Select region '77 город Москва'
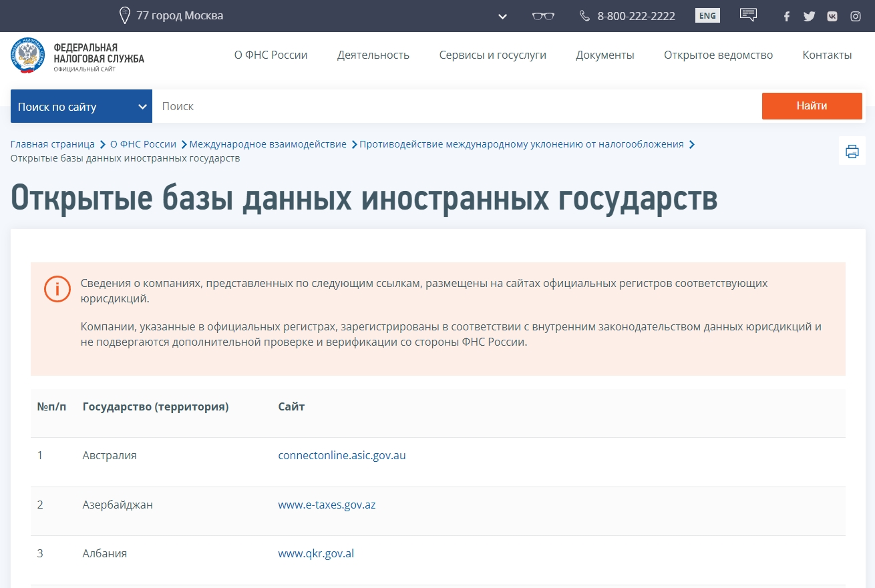 pyautogui.click(x=180, y=15)
